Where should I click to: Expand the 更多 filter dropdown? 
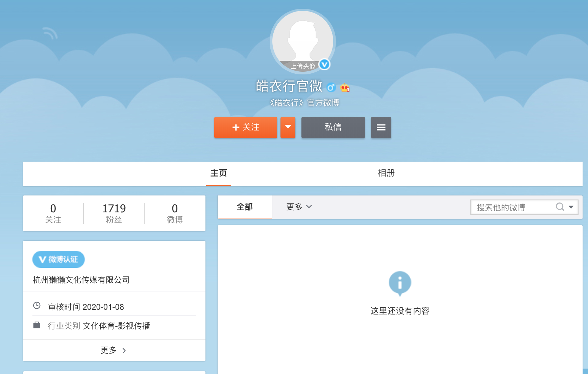click(299, 207)
